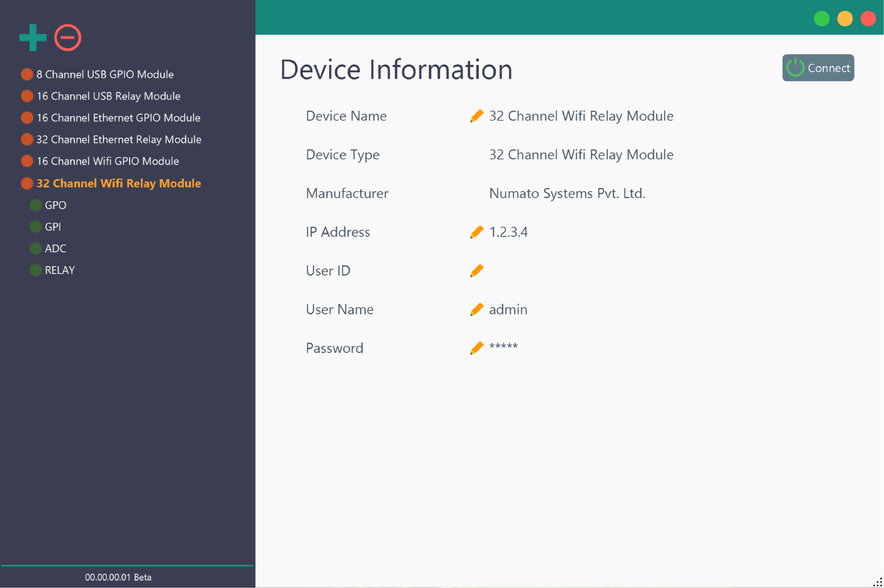This screenshot has width=884, height=588.
Task: Collapse the 32 Channel Wifi Relay Module
Action: (x=118, y=183)
